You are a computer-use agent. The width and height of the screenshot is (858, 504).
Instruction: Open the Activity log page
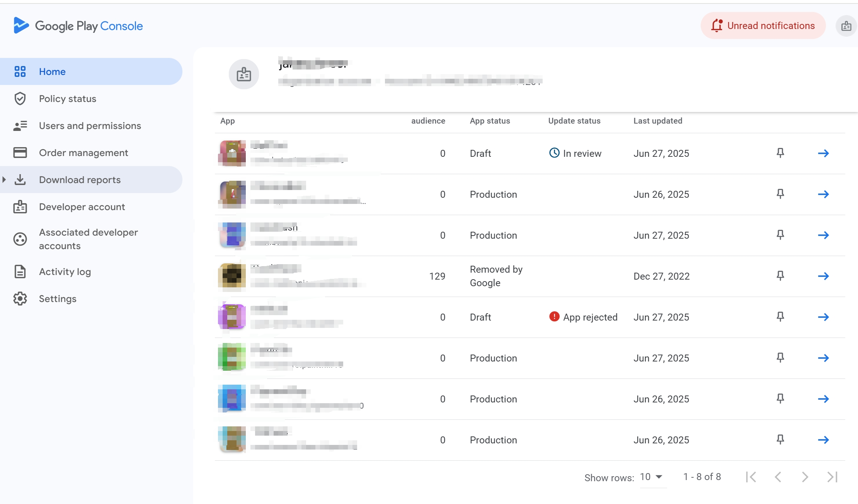point(65,272)
